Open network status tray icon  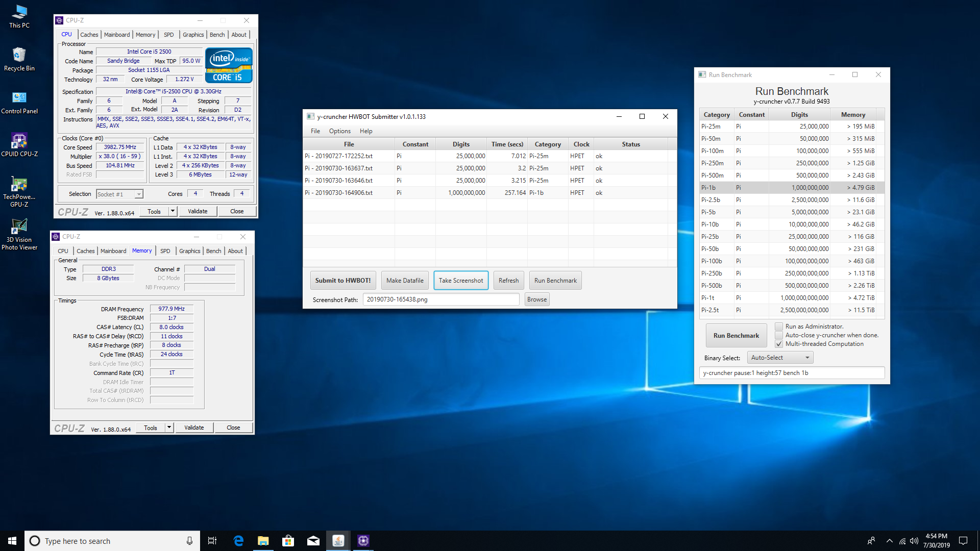coord(902,541)
